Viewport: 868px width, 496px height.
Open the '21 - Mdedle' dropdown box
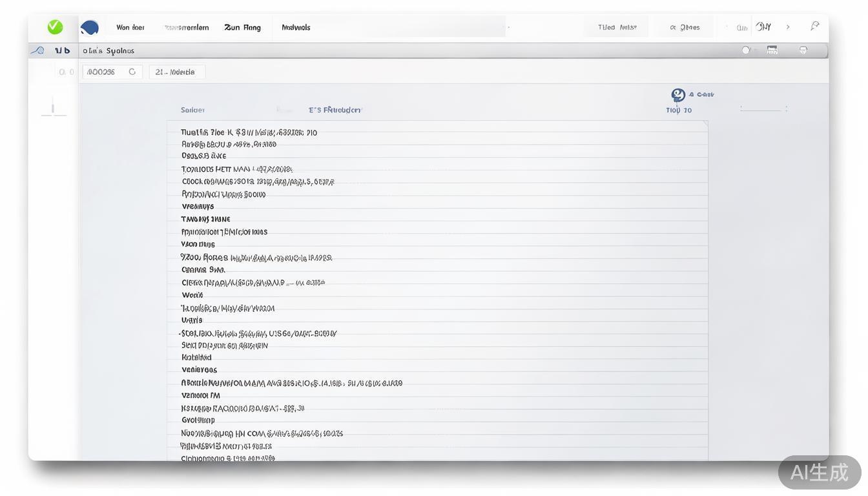tap(177, 72)
